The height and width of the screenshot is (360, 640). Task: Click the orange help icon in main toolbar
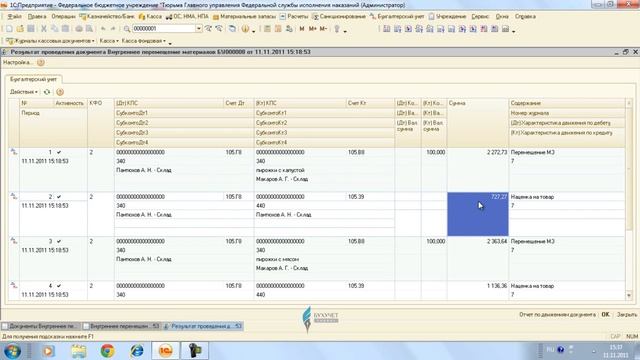pos(245,29)
